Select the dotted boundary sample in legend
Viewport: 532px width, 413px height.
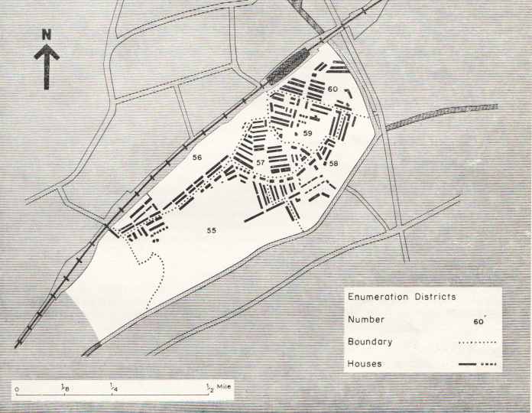coord(474,342)
